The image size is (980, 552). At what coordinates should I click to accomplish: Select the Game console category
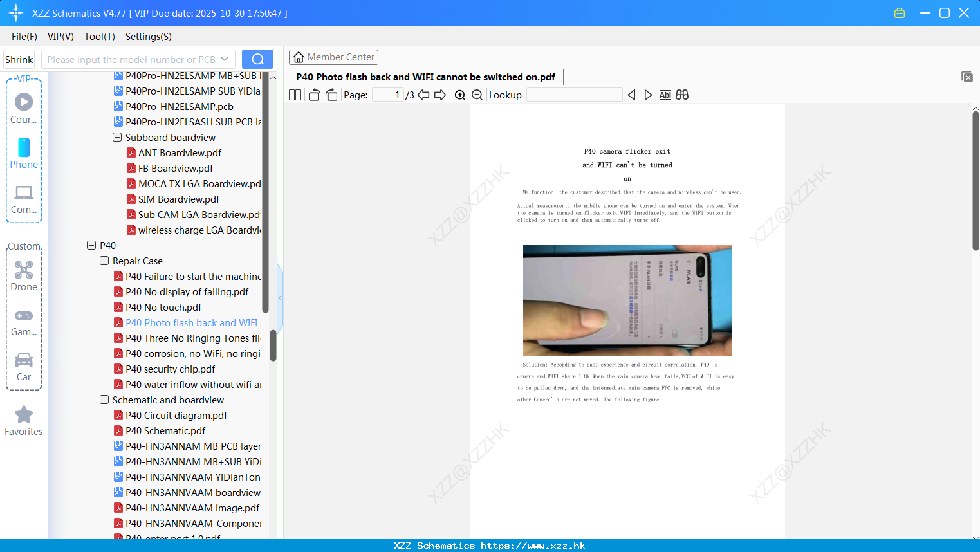pyautogui.click(x=24, y=322)
